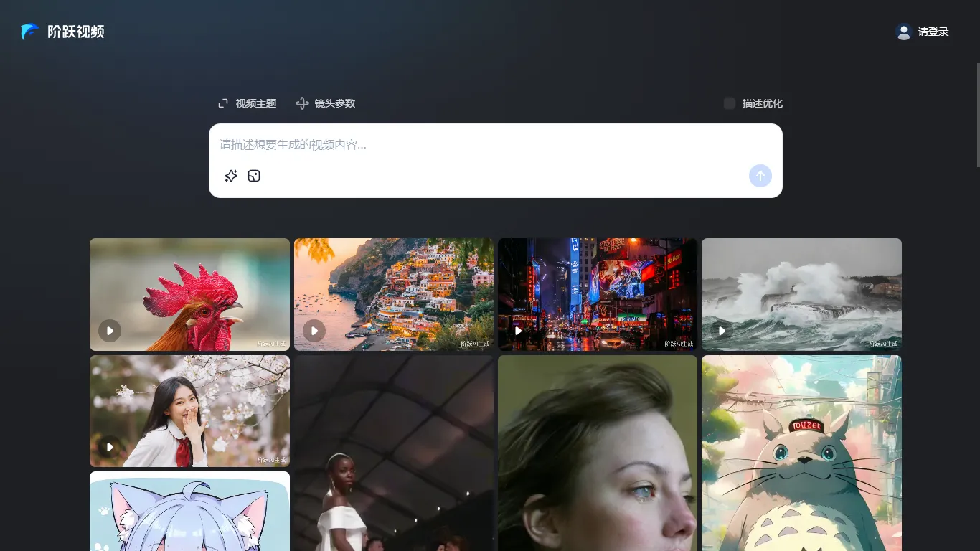The height and width of the screenshot is (551, 980).
Task: Play the coastal village video
Action: pyautogui.click(x=314, y=331)
